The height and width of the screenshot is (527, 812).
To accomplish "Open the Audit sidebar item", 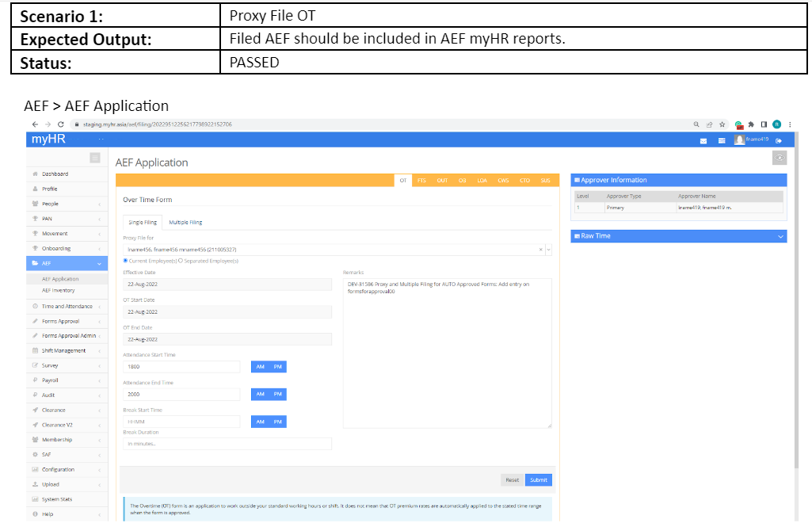I will (x=67, y=395).
